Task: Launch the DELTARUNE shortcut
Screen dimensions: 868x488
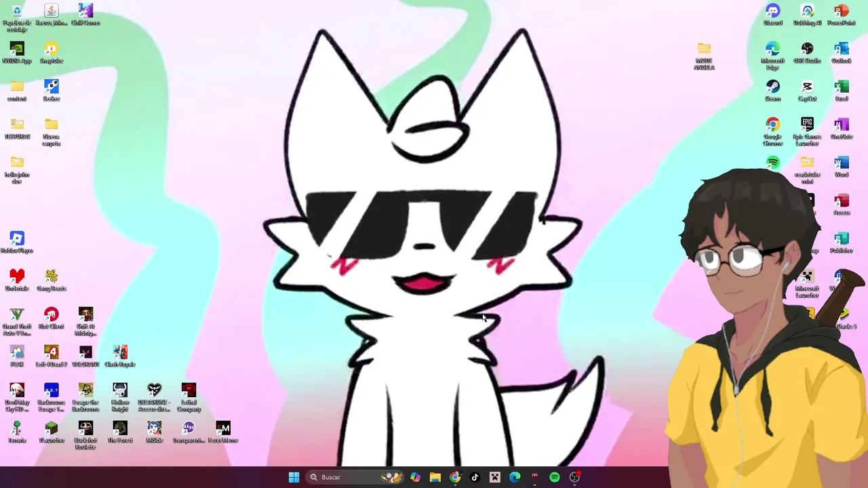Action: click(155, 397)
